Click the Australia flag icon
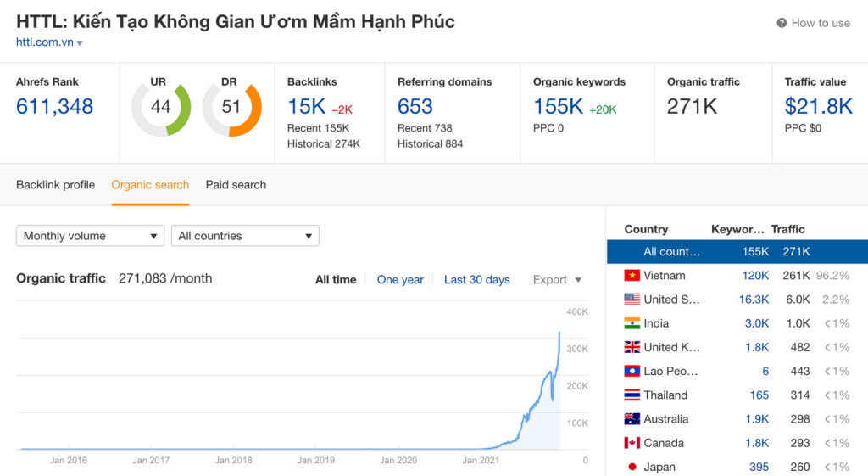868x476 pixels. (x=632, y=419)
